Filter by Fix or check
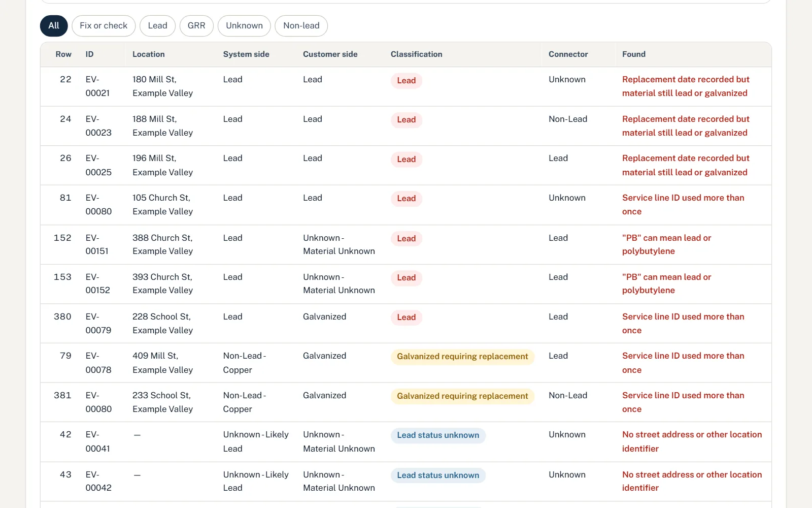The image size is (812, 508). click(x=104, y=26)
